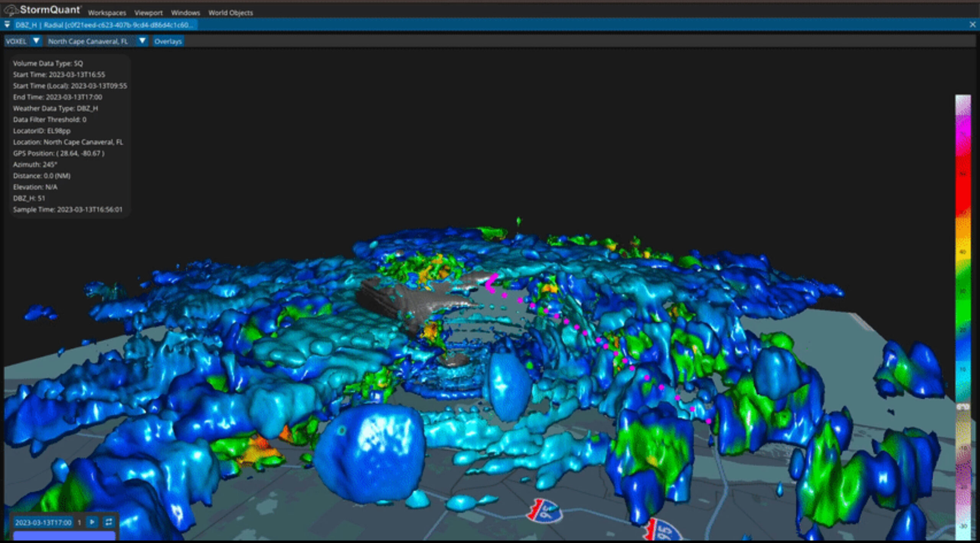Viewport: 980px width, 543px height.
Task: Open the Windows menu
Action: pyautogui.click(x=185, y=13)
